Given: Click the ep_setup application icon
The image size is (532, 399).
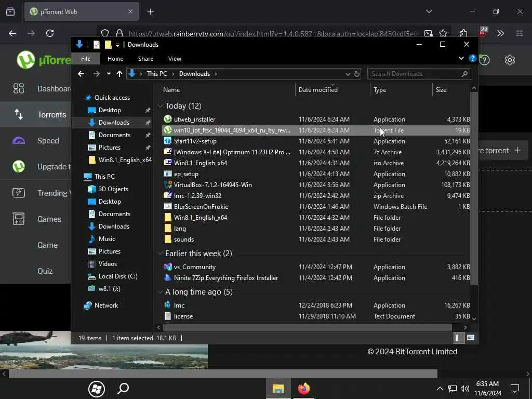Looking at the screenshot, I should click(x=168, y=174).
